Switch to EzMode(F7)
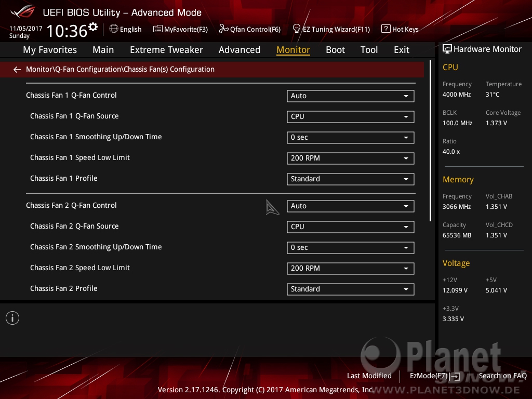 coord(429,376)
